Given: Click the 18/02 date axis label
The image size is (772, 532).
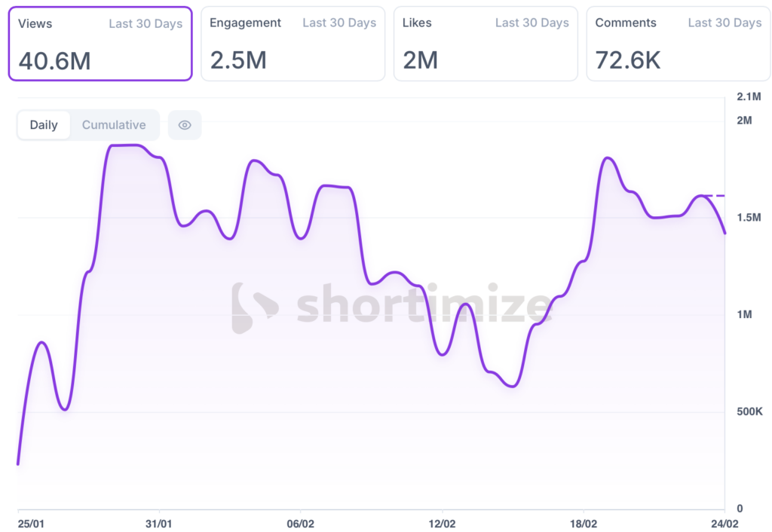Looking at the screenshot, I should click(x=584, y=523).
